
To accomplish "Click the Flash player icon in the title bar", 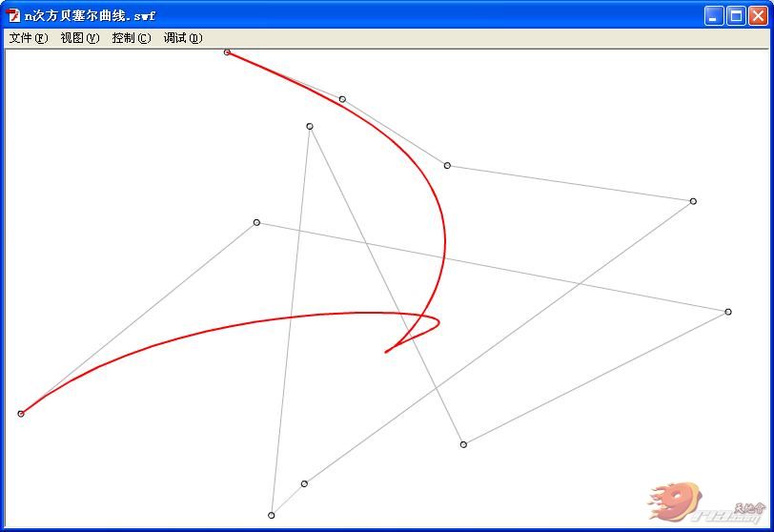I will 13,16.
